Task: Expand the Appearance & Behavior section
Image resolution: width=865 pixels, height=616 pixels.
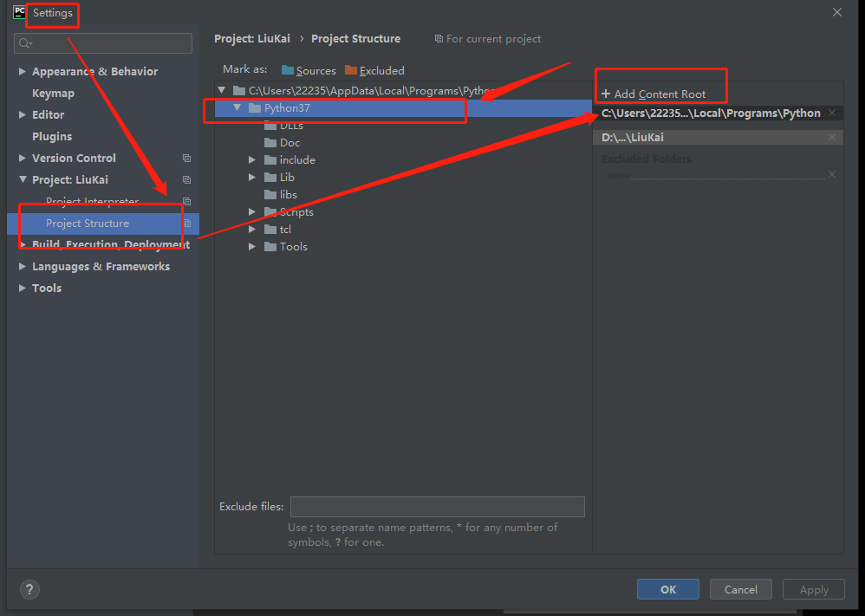Action: tap(22, 71)
